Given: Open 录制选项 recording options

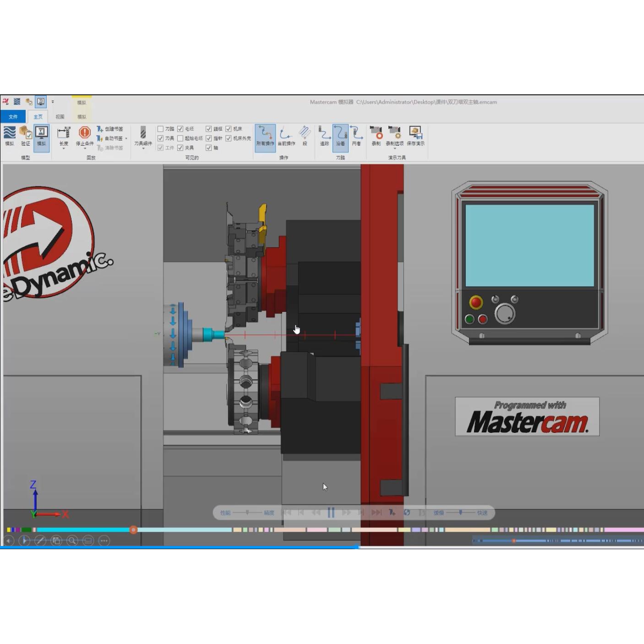Looking at the screenshot, I should pos(394,137).
